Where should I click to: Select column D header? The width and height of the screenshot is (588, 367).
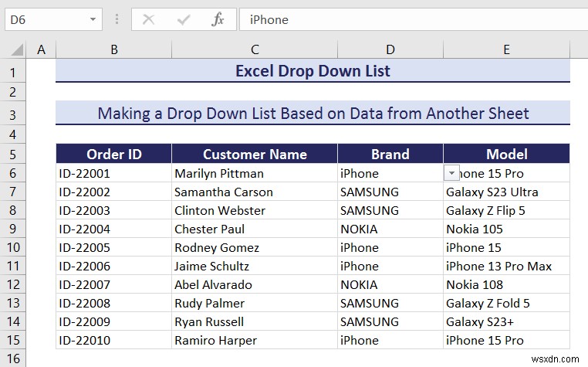pyautogui.click(x=390, y=49)
